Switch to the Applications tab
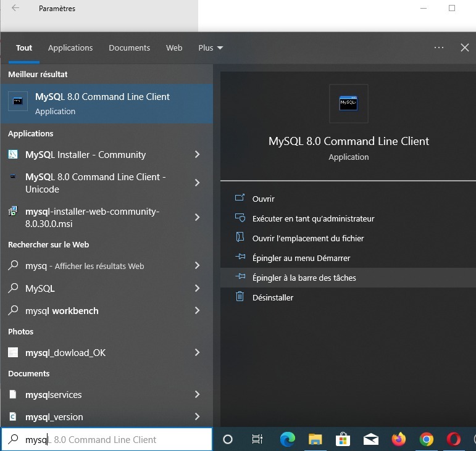Viewport: 476px width, 451px height. click(x=70, y=48)
